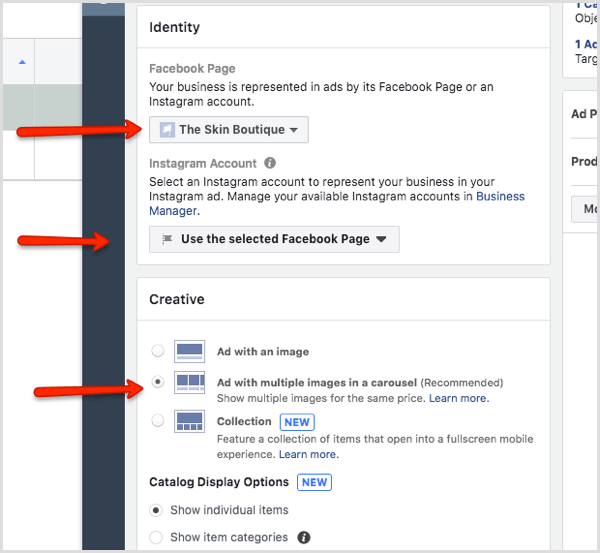Click the NEW badge beside Catalog Display Options
Image resolution: width=600 pixels, height=553 pixels.
point(315,482)
